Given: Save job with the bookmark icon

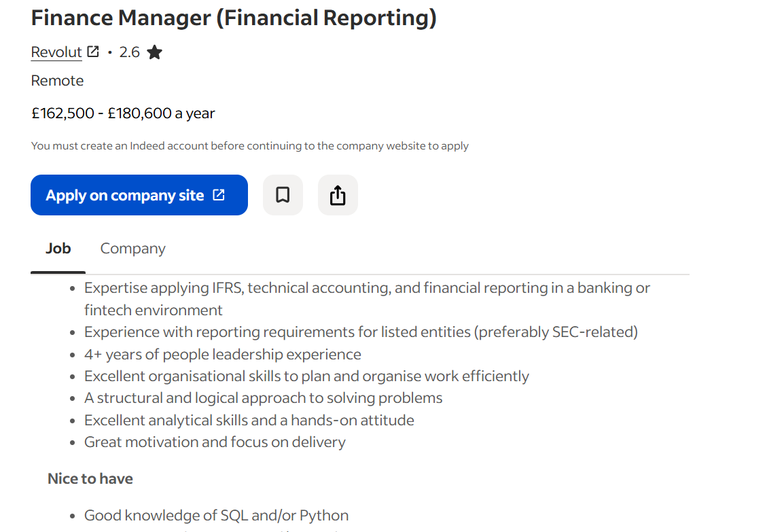Looking at the screenshot, I should (x=283, y=195).
